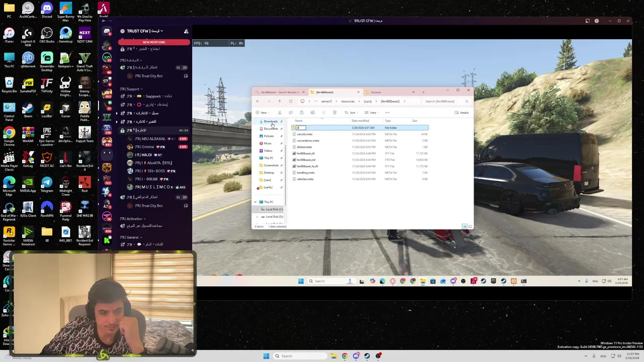The width and height of the screenshot is (644, 362).
Task: Switch to the fer488beast Search Results tab
Action: [280, 92]
